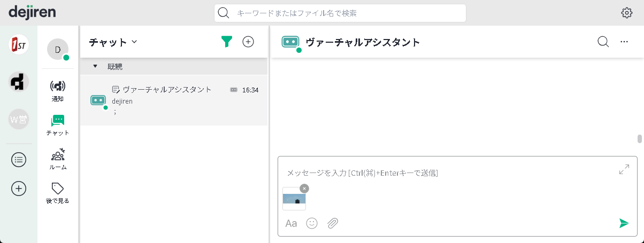Image resolution: width=644 pixels, height=243 pixels.
Task: Open the 後で見る saved items
Action: coord(58,192)
